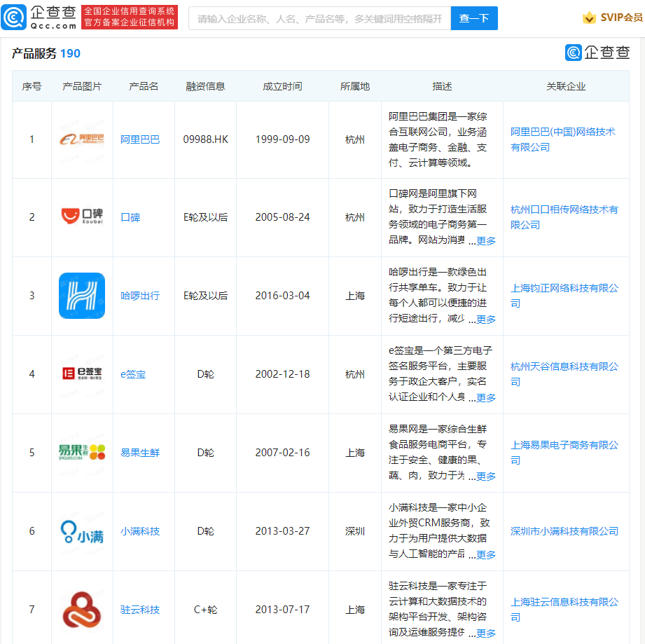This screenshot has height=644, width=645.
Task: Open the 驻云科技 product name link
Action: [140, 610]
